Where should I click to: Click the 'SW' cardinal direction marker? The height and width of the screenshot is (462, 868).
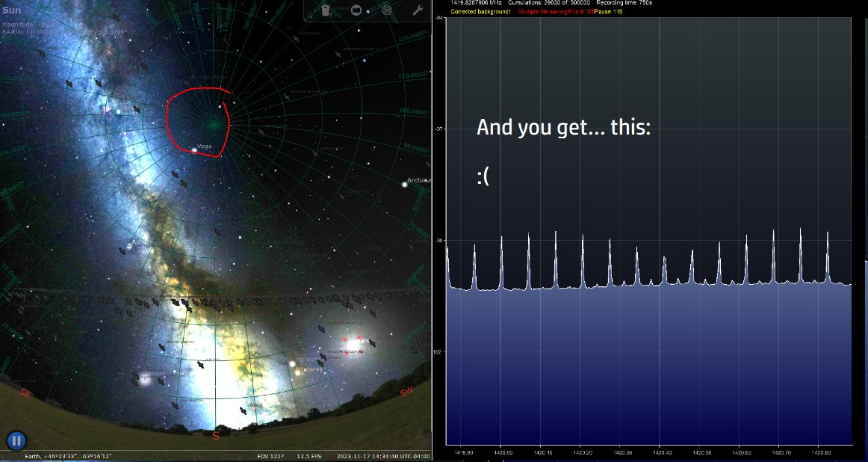407,391
